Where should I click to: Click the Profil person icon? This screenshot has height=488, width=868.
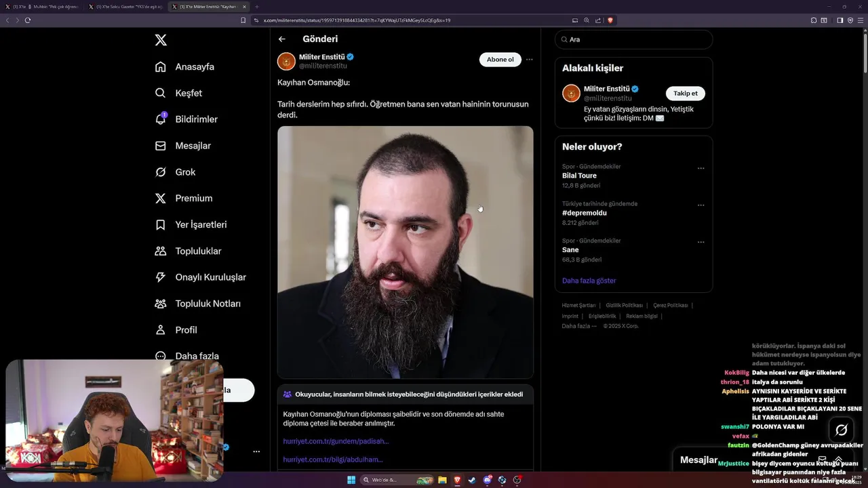(161, 330)
